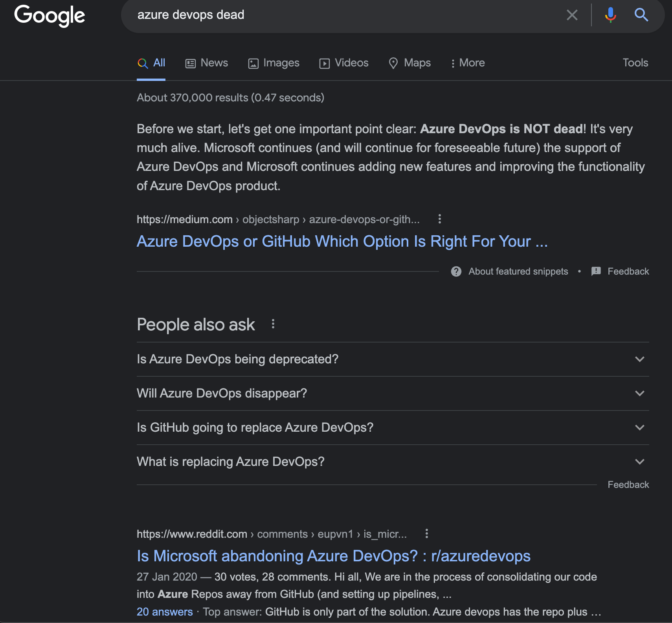Select the All results tab

tap(151, 63)
